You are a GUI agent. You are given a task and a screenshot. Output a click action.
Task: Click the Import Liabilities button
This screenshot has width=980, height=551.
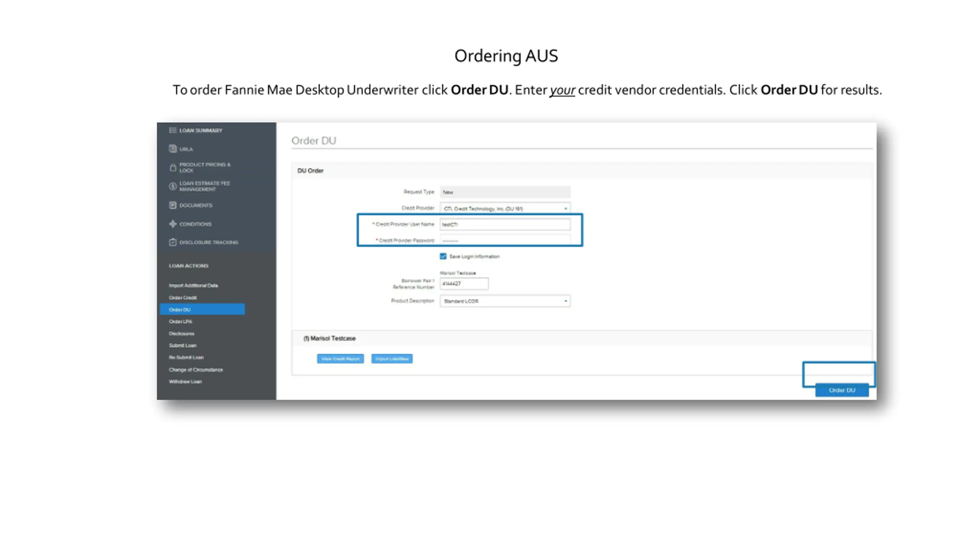392,359
